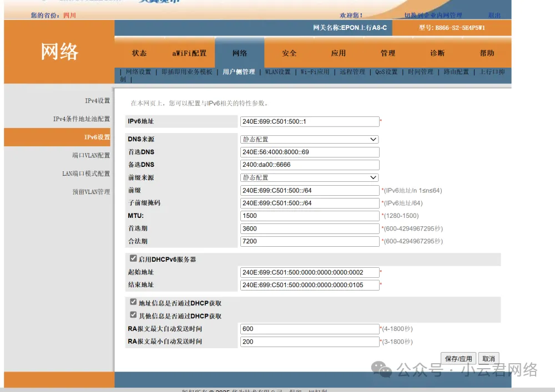Open LAN端口模式配置 in the sidebar
The width and height of the screenshot is (555, 392).
tap(86, 174)
